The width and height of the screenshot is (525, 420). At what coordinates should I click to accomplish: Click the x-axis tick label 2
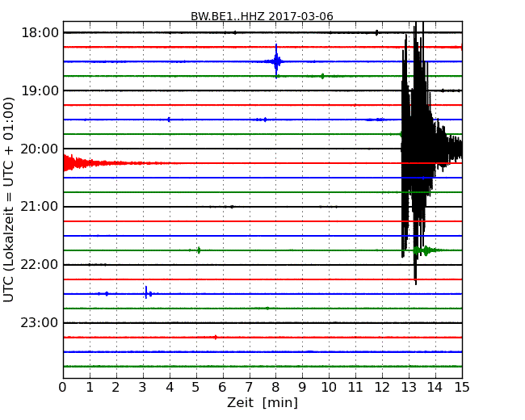[x=115, y=388]
